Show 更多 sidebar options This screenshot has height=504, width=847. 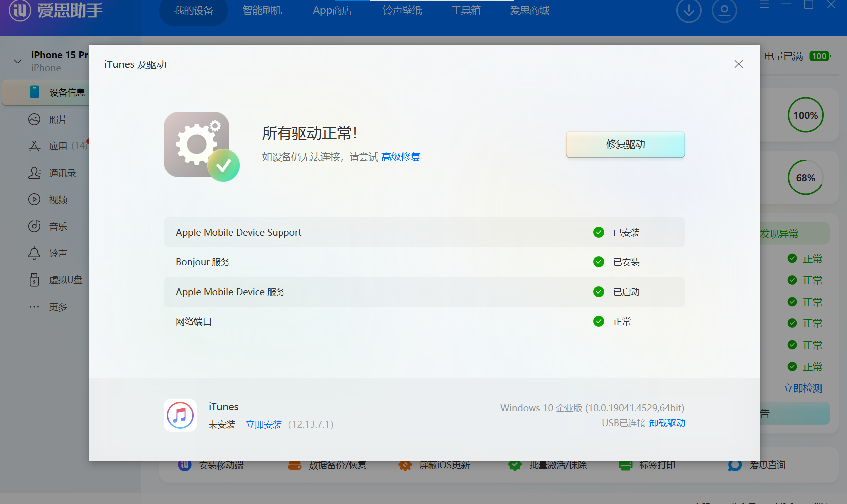coord(48,307)
